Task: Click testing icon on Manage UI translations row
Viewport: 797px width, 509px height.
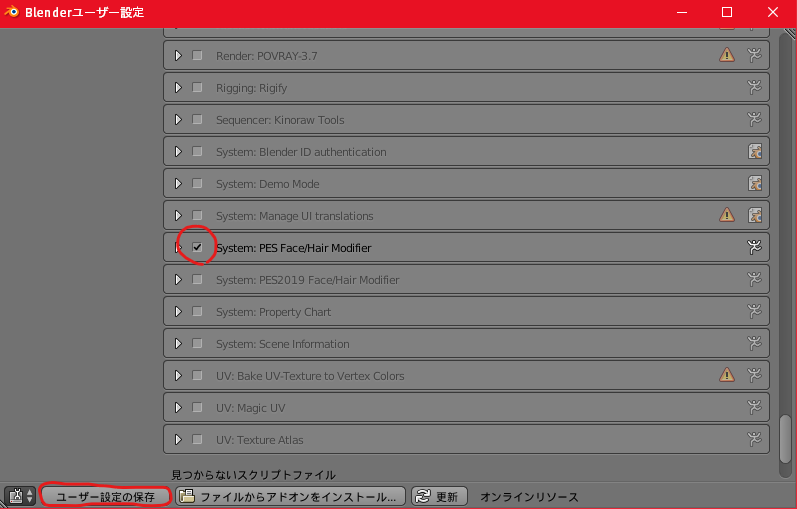Action: [x=755, y=215]
